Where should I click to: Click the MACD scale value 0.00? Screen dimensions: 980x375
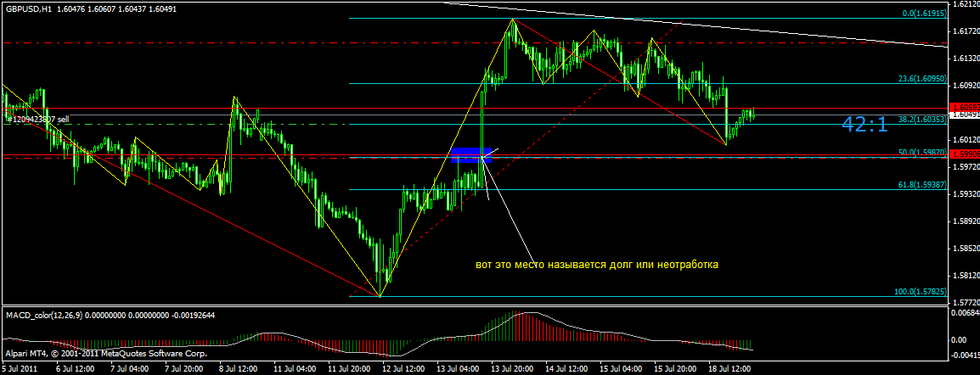point(960,340)
